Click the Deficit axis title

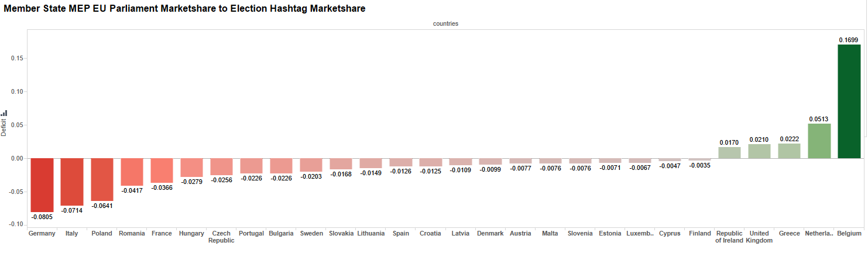pos(4,128)
